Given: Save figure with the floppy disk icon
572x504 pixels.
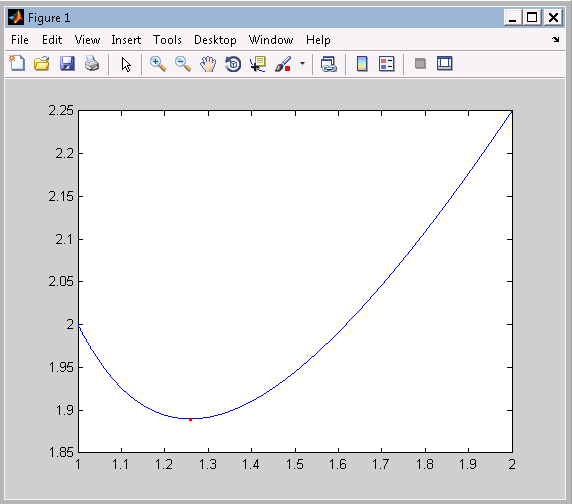Looking at the screenshot, I should coord(67,64).
